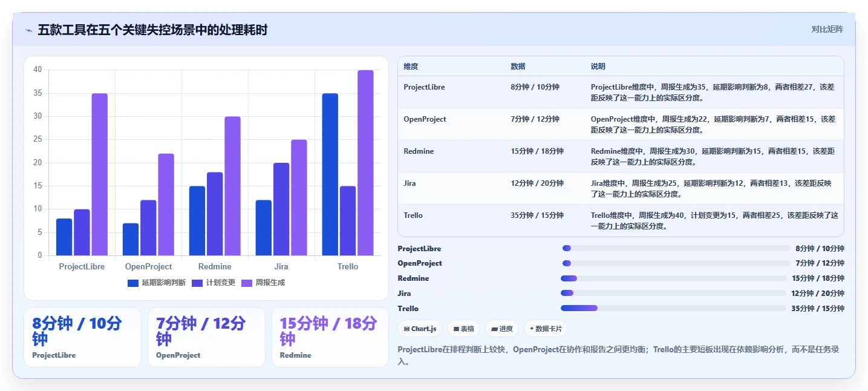
Task: Open the Redmine data card
Action: tap(330, 337)
